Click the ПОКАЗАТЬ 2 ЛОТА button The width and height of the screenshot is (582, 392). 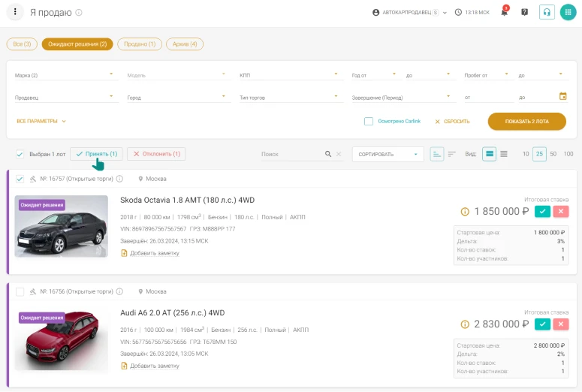(x=526, y=121)
